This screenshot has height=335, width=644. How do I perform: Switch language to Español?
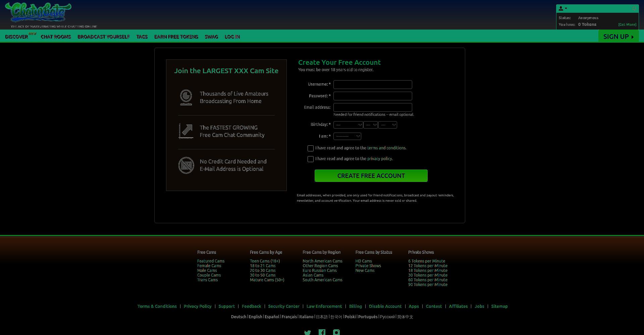(x=272, y=317)
